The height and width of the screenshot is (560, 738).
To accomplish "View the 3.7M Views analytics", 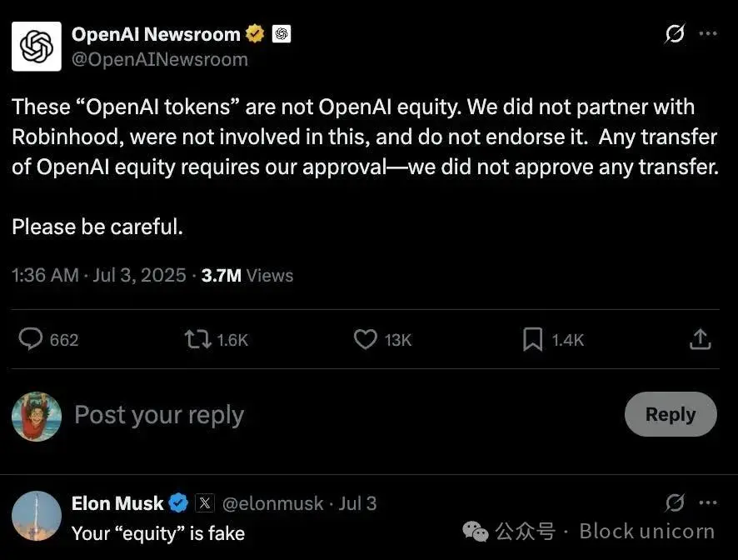I will (247, 276).
